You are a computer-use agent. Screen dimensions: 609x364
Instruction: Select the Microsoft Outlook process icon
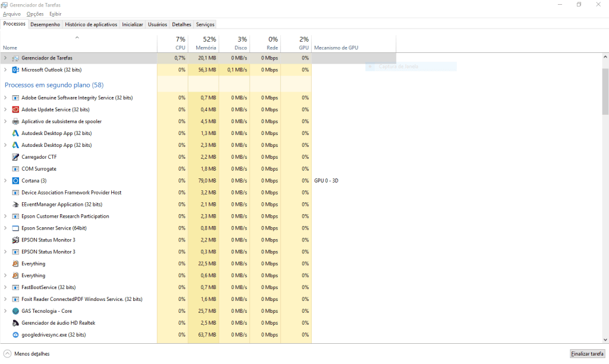click(15, 70)
